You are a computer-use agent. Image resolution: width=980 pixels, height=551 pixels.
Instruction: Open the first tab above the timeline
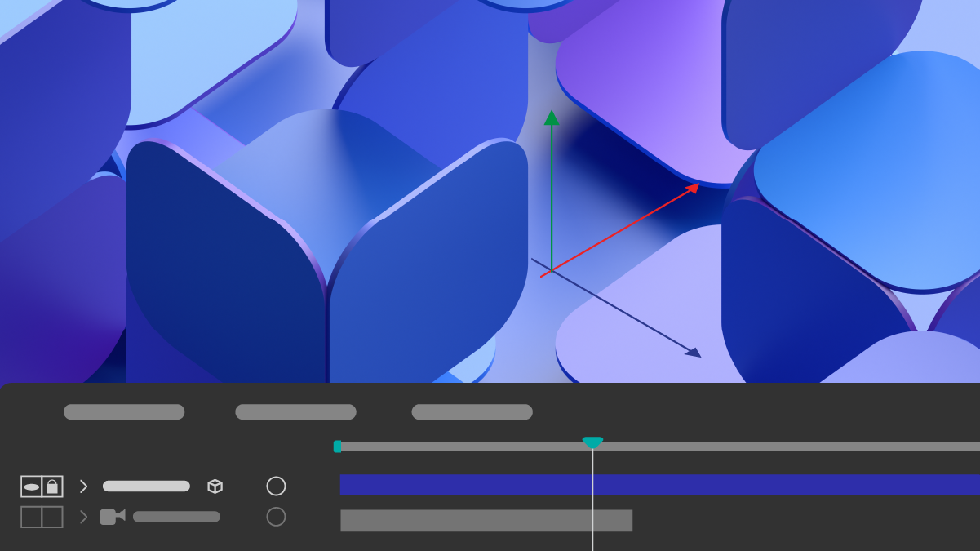click(123, 411)
